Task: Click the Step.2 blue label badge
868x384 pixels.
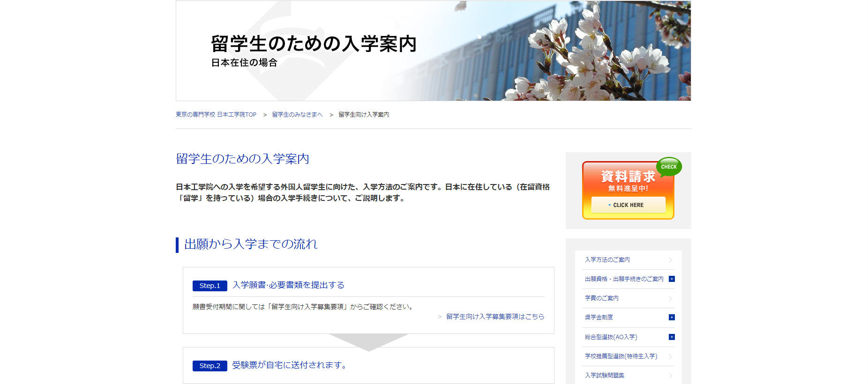Action: click(x=210, y=366)
